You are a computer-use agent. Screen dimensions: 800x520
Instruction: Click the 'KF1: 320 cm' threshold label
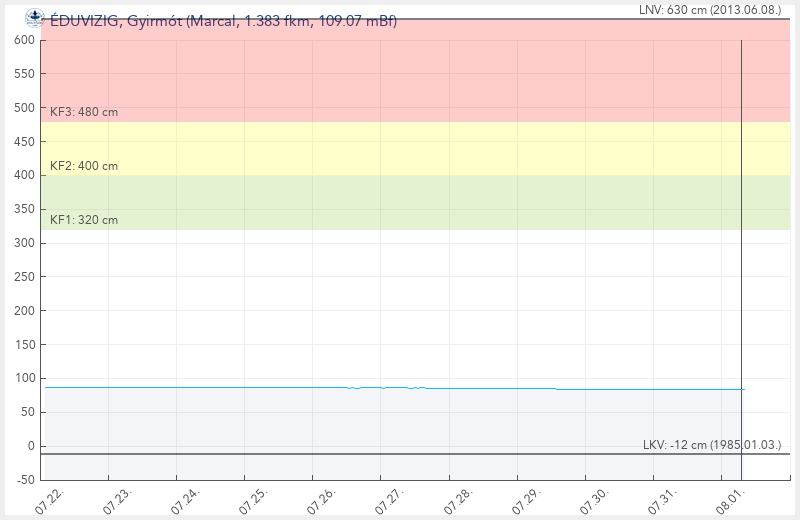[84, 220]
